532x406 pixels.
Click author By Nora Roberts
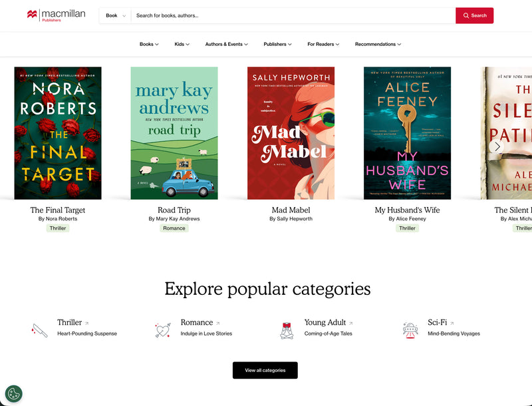click(x=58, y=218)
